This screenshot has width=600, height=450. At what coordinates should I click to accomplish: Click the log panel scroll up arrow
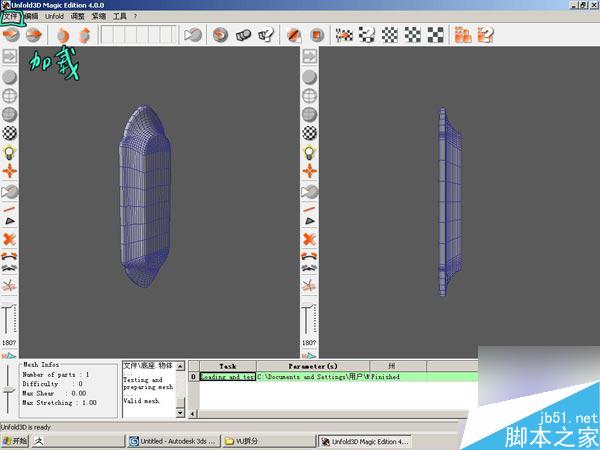click(180, 366)
